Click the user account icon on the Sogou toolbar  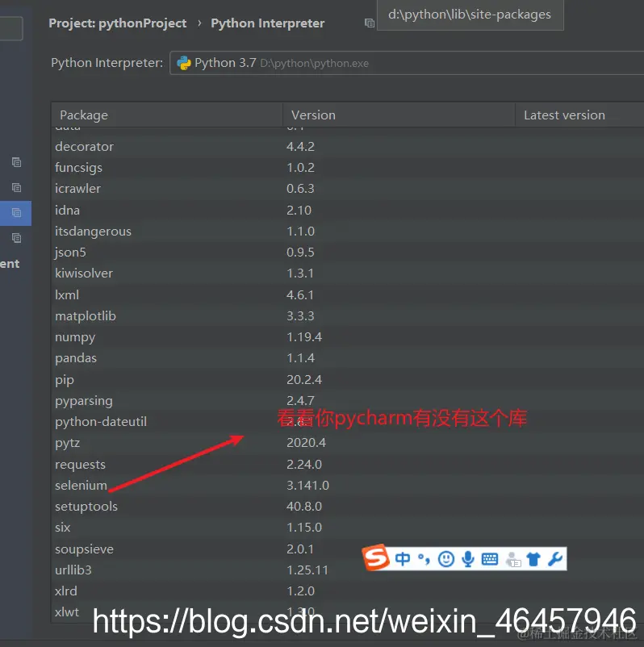tap(513, 560)
